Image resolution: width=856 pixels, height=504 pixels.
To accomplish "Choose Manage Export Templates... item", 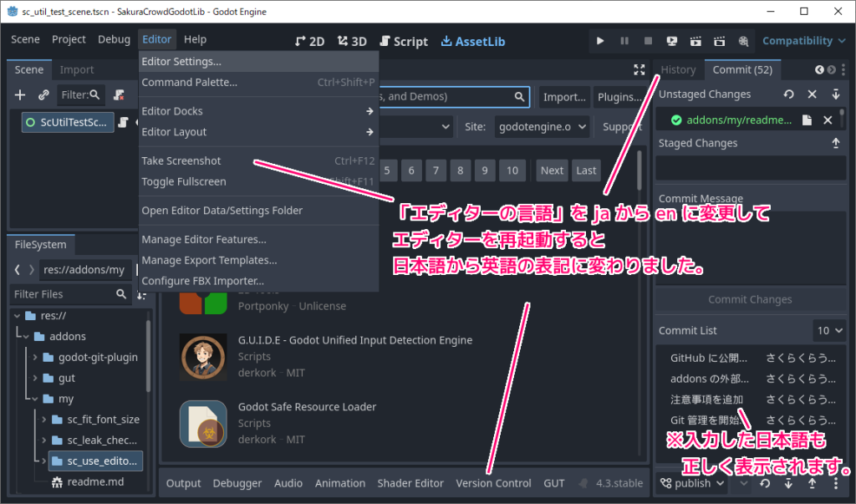I will tap(259, 260).
